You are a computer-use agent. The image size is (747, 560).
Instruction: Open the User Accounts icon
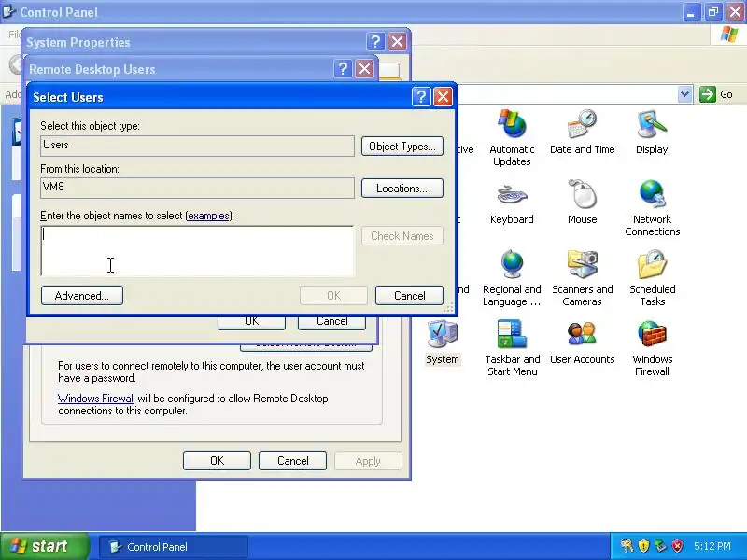click(x=582, y=342)
